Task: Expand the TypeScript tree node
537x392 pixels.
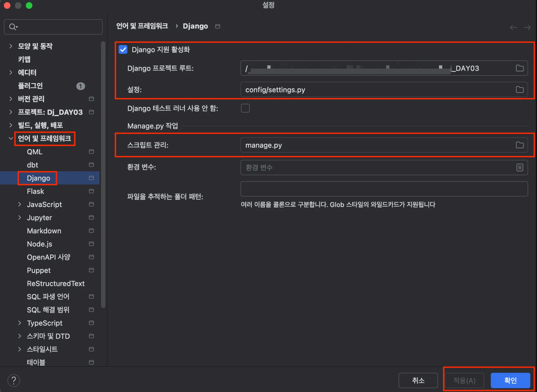Action: pyautogui.click(x=20, y=323)
